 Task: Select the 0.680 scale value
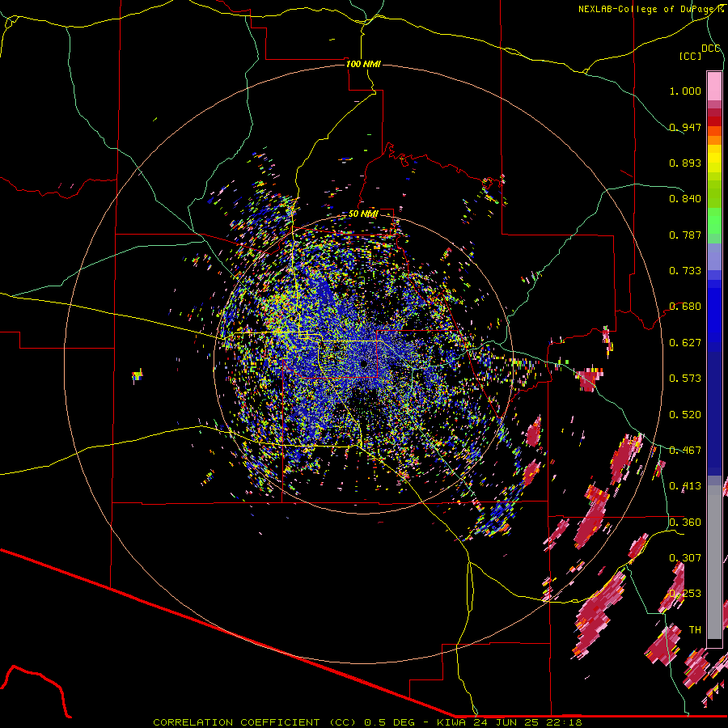[685, 307]
